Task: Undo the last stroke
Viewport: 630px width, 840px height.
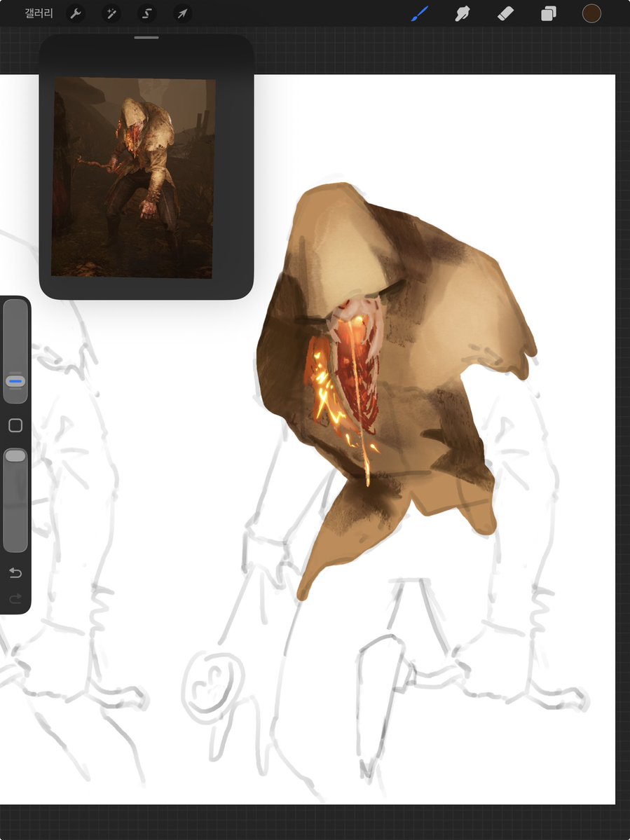Action: (15, 573)
